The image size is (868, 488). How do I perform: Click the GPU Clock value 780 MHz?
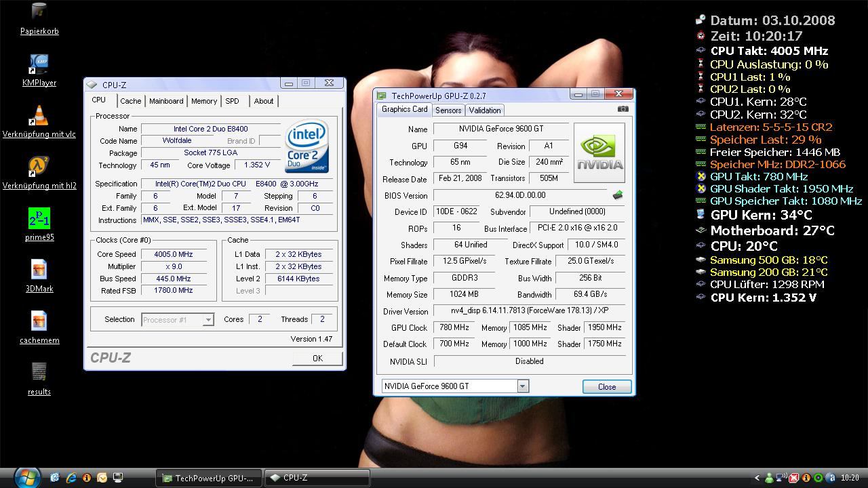click(x=454, y=327)
